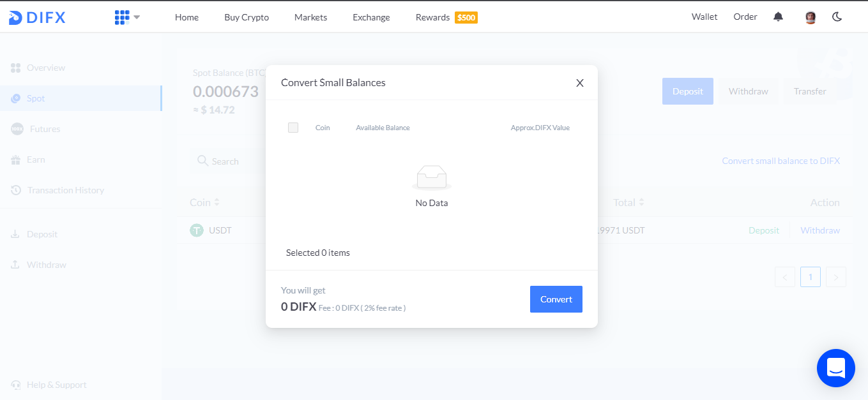Click the USDT coin icon

click(x=197, y=230)
